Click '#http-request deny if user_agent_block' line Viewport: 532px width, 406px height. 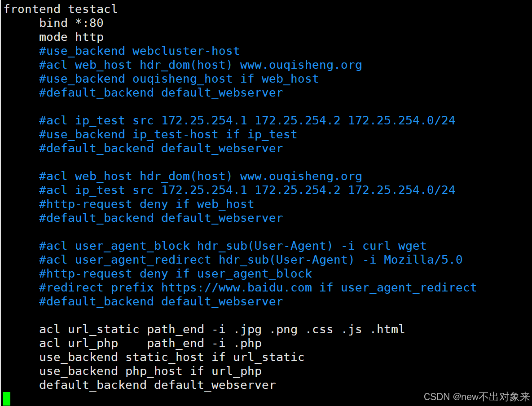176,274
